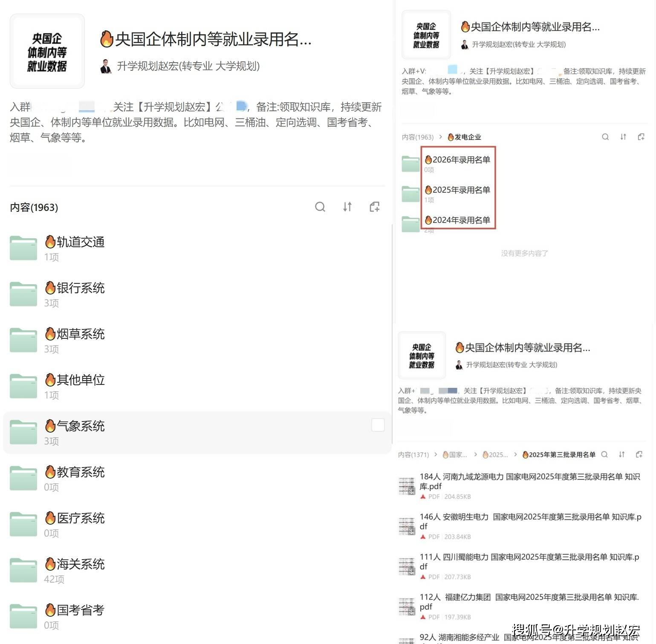Click the author avatar in the 内容(1371) panel header
This screenshot has width=656, height=644.
[459, 365]
